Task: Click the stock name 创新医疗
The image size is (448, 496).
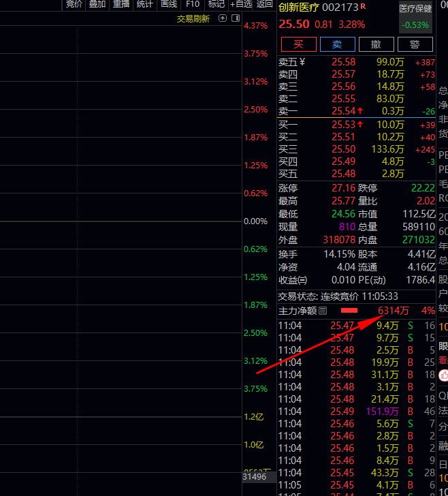Action: pos(298,7)
